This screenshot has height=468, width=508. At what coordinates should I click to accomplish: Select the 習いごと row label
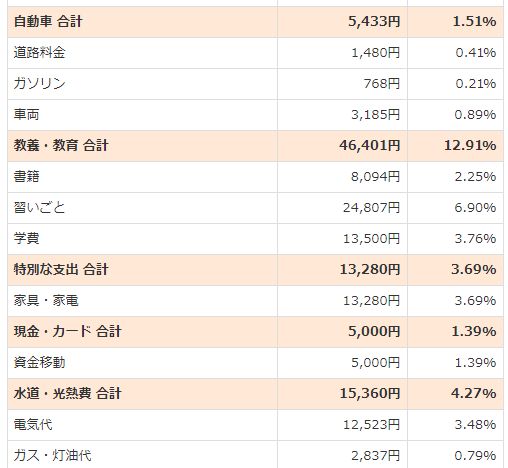[x=40, y=208]
